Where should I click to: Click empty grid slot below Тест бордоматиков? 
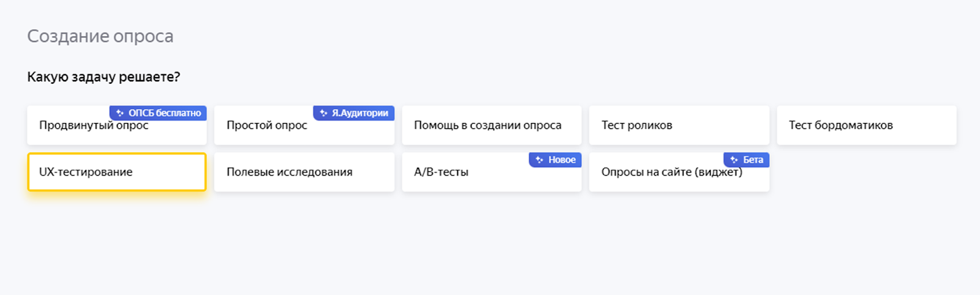point(866,172)
